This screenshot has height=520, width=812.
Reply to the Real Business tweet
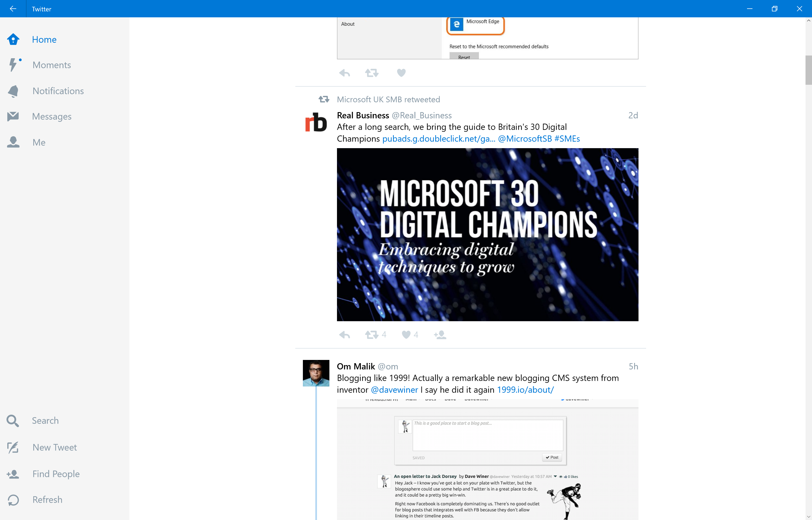(345, 335)
